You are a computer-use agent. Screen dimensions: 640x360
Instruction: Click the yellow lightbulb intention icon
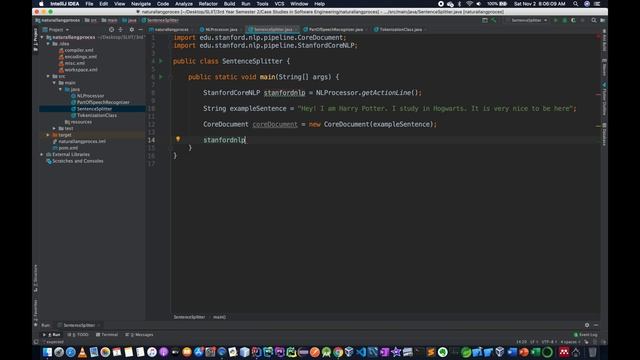click(x=178, y=139)
